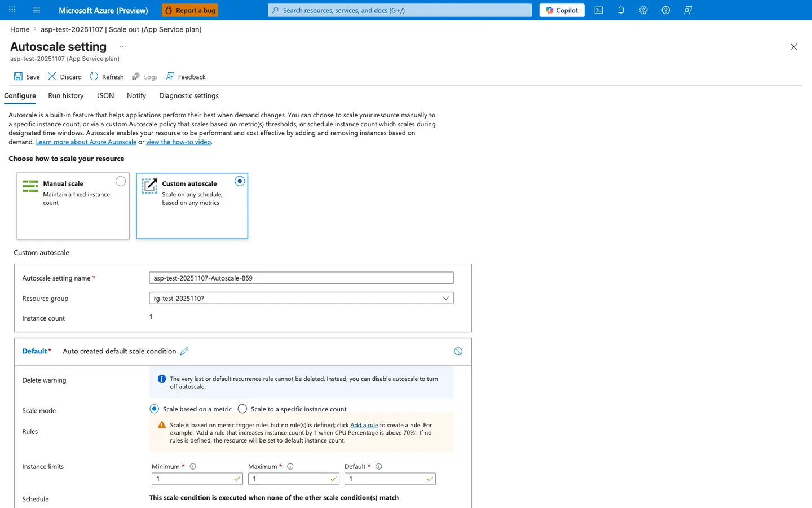Image resolution: width=812 pixels, height=508 pixels.
Task: Click the info icon next to Minimum
Action: click(x=193, y=466)
